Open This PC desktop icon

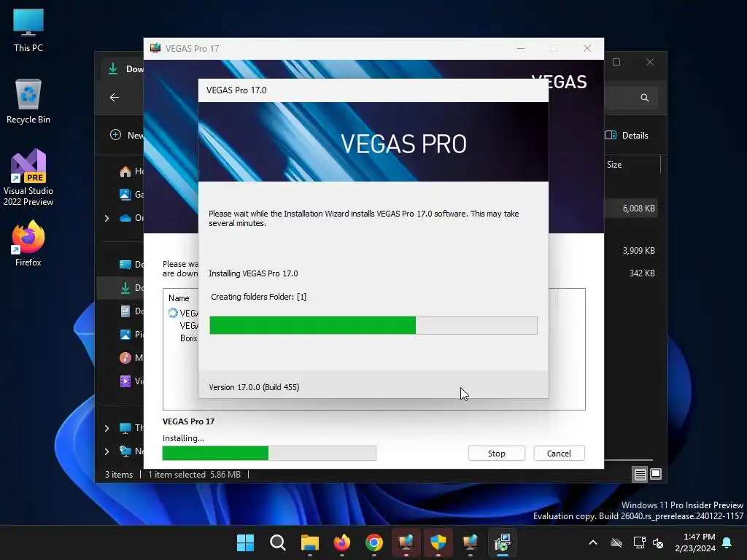click(28, 30)
